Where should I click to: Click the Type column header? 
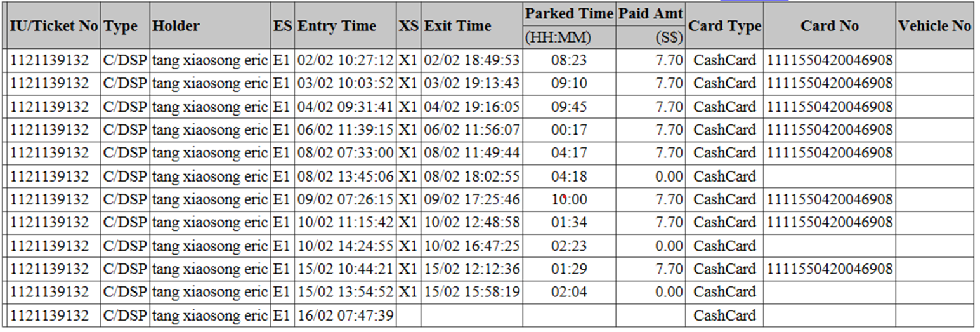(x=125, y=26)
